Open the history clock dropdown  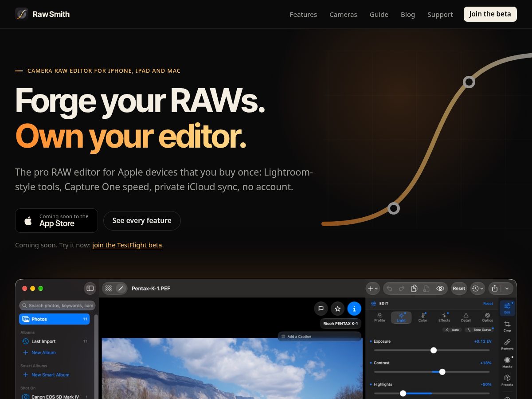click(478, 289)
